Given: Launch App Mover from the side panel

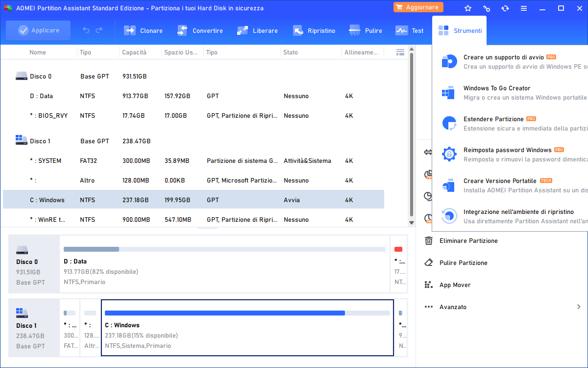Looking at the screenshot, I should click(447, 285).
